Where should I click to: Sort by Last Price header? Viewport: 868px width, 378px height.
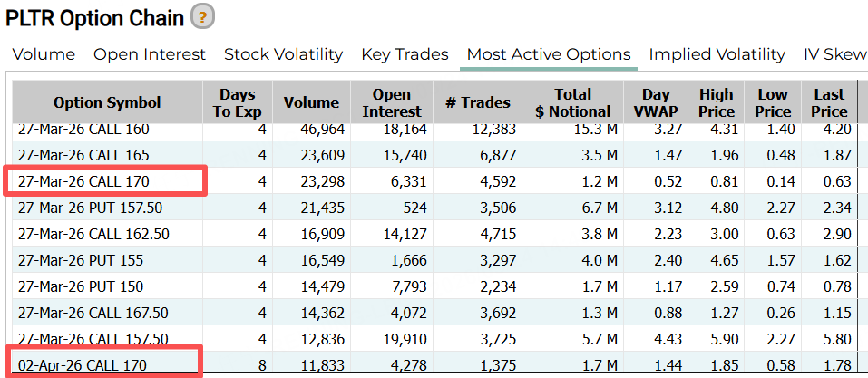[828, 102]
